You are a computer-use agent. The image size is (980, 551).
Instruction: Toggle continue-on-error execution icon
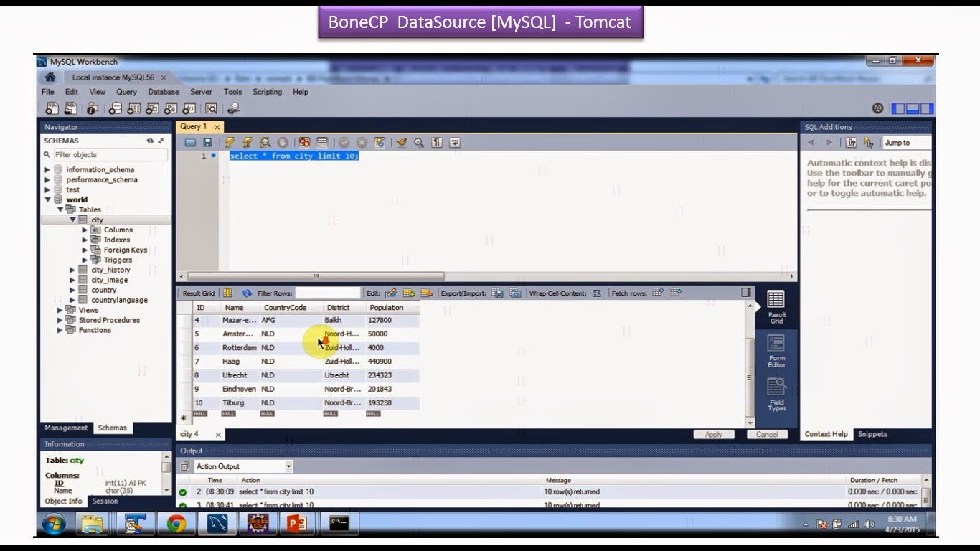[304, 142]
